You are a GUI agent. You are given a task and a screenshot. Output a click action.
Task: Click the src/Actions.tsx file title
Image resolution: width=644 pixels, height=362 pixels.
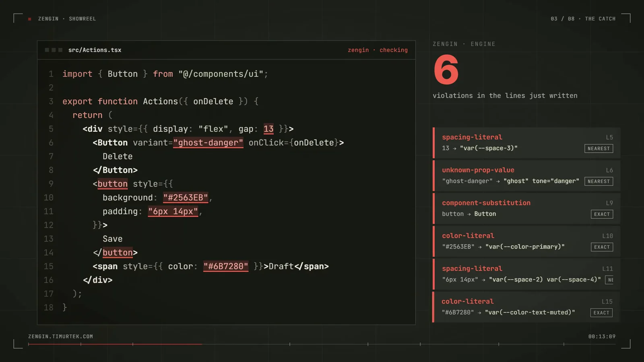point(95,50)
